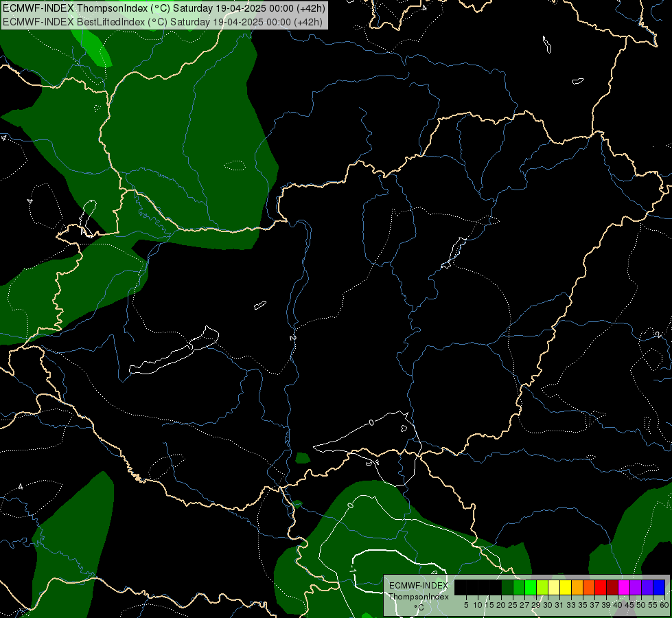
Task: Click the indigo legend swatch above 50-55
Action: tap(647, 588)
